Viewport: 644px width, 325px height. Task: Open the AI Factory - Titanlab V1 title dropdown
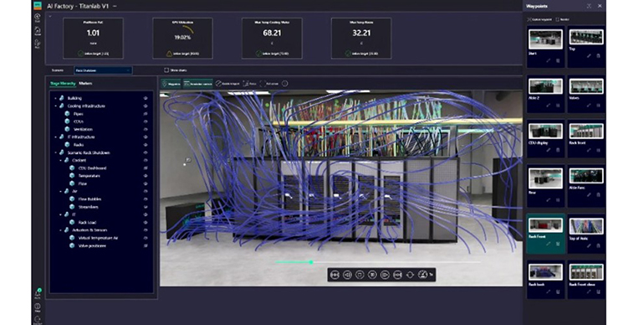[115, 6]
